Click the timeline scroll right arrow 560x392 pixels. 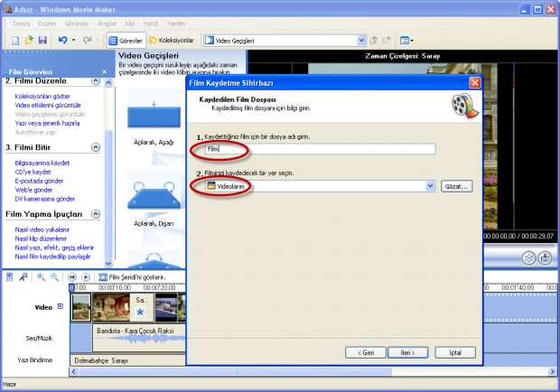pos(552,371)
